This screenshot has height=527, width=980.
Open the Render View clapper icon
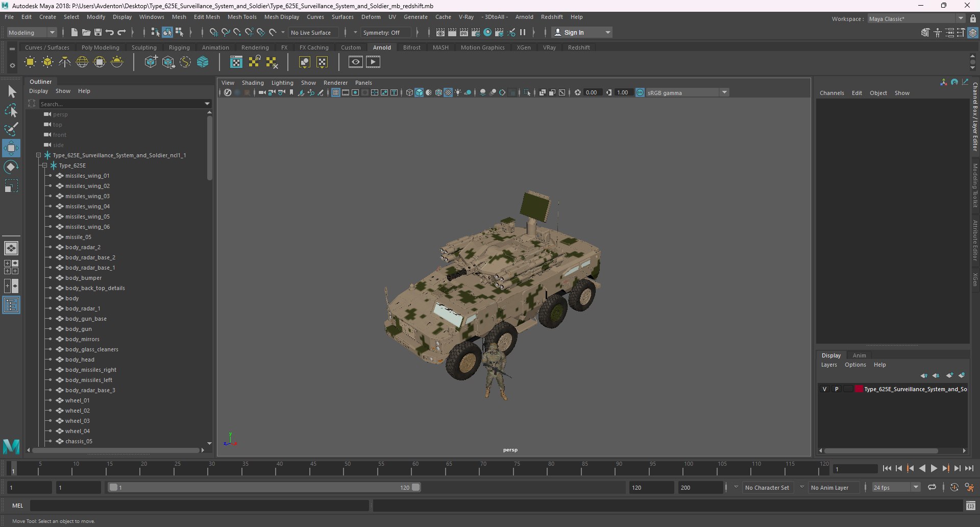(440, 32)
